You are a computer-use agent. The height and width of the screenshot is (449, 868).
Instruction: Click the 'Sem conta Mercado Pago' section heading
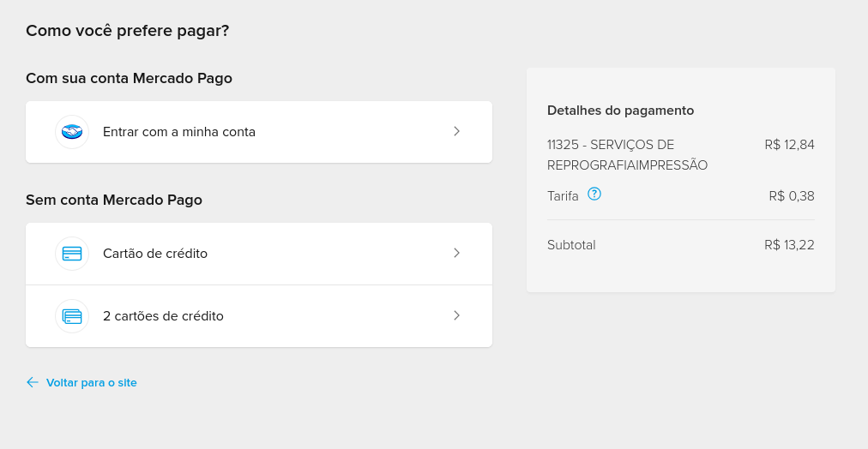[114, 201]
